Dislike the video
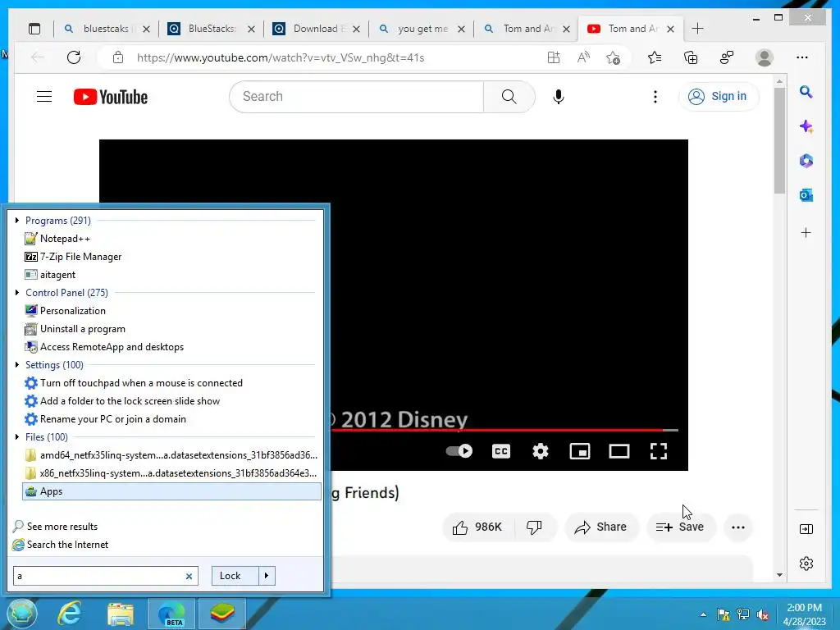840x630 pixels. [x=535, y=527]
